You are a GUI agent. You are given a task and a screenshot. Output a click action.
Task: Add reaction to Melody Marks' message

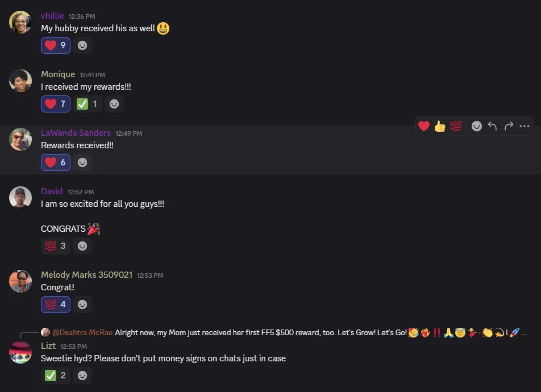82,305
